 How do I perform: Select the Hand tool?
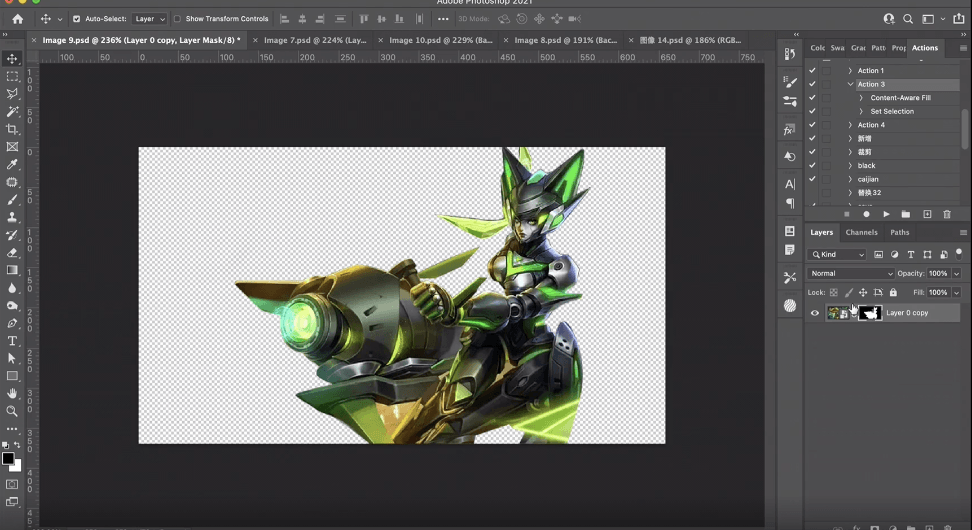coord(13,394)
